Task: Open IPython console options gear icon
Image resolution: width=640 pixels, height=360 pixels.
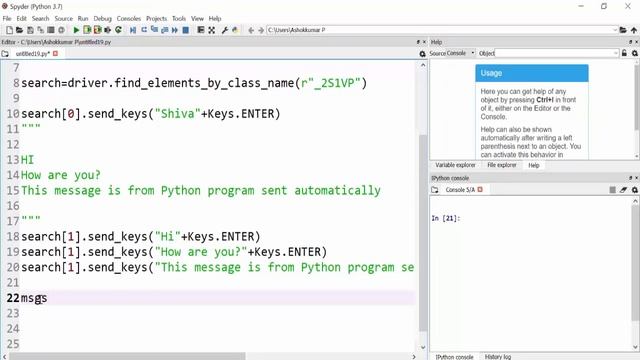Action: point(635,190)
